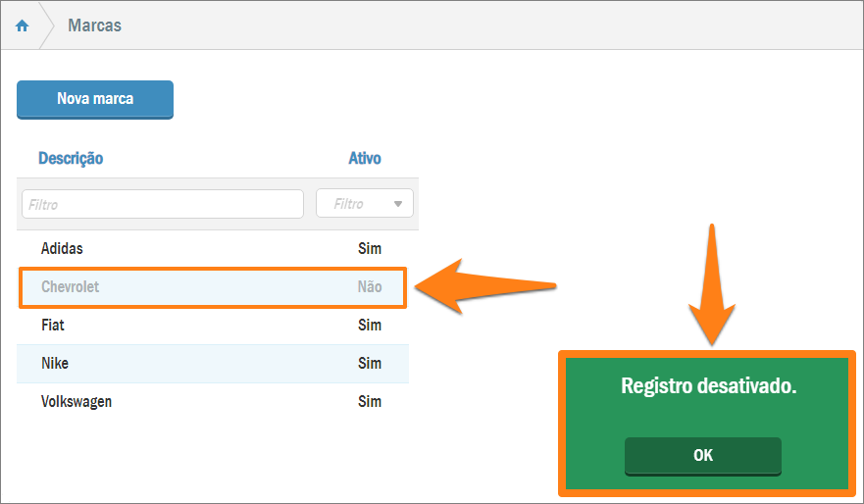Screen dimensions: 864x504
Task: Click the Sim status for Volkswagen
Action: pos(370,402)
